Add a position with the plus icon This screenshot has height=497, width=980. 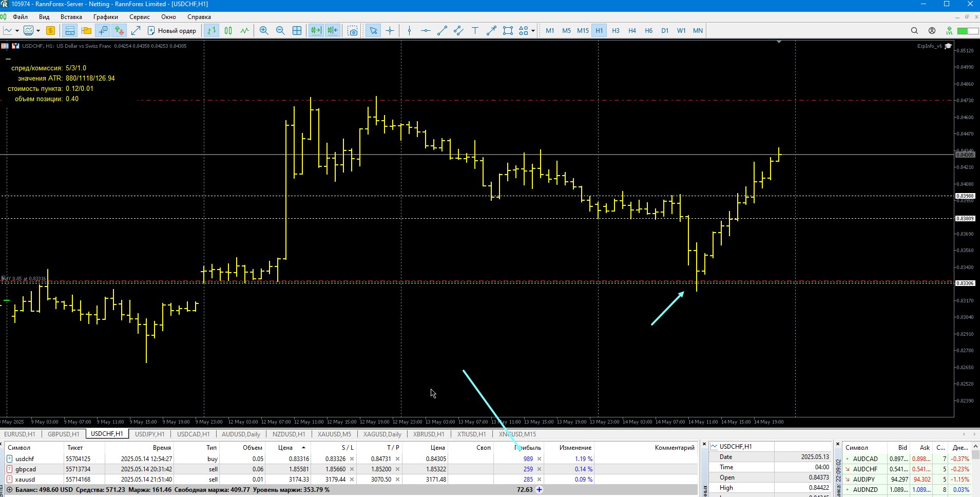click(539, 490)
